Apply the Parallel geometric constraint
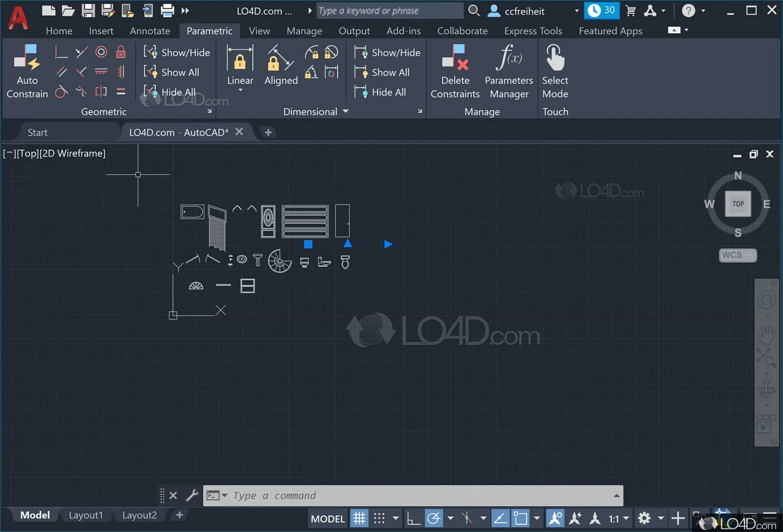 pos(61,72)
